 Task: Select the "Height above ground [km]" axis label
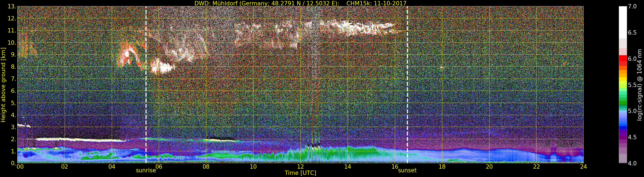[x=3, y=85]
